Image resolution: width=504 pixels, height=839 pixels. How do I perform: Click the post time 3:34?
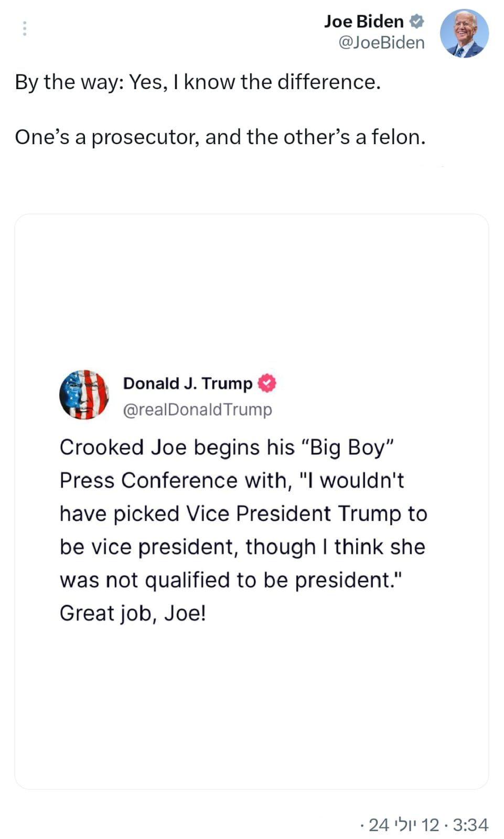(470, 825)
